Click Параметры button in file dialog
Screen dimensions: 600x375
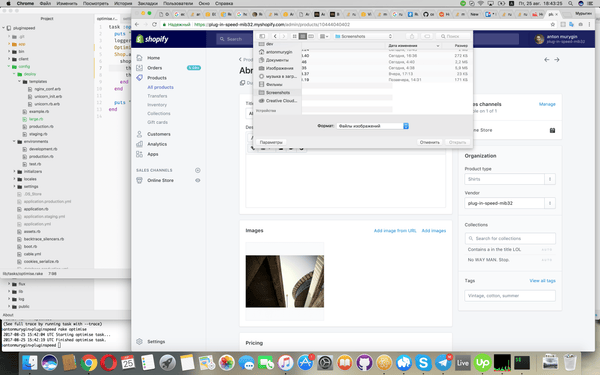coord(271,142)
